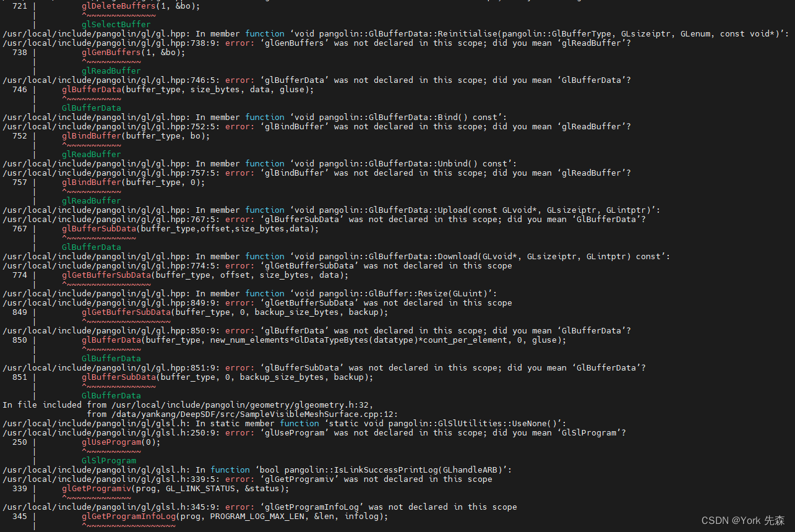This screenshot has height=532, width=795.
Task: Select line 746 glBufferData(buffer_type, size_bytes, data, gluse)
Action: coord(187,89)
